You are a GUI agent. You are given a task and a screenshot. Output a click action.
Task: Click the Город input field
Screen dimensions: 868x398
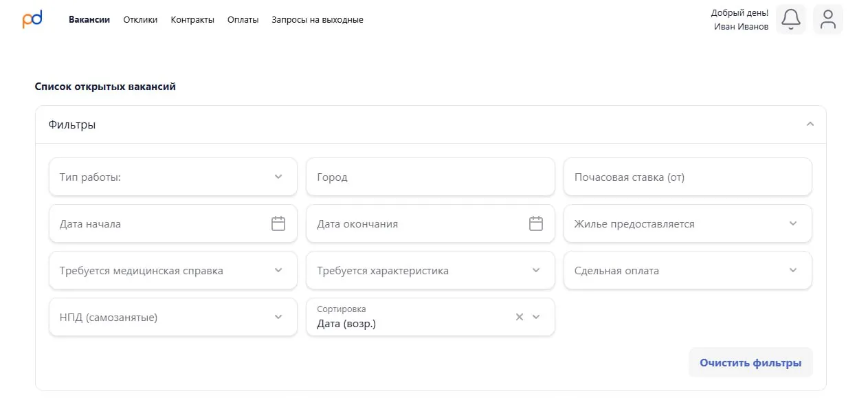point(430,177)
